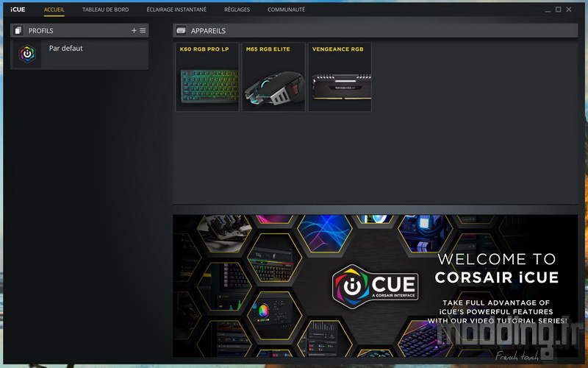Open the Communauté tab
Image resolution: width=588 pixels, height=368 pixels.
point(286,10)
